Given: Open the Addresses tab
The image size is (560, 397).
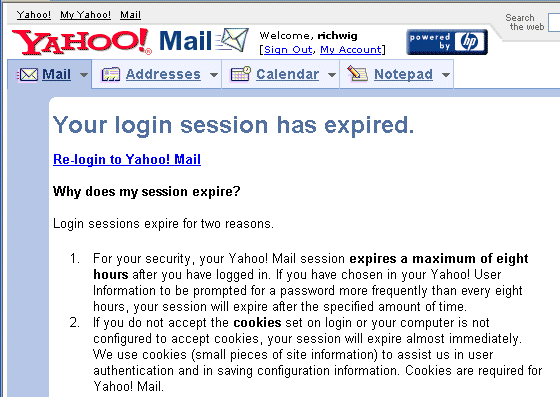Looking at the screenshot, I should tap(163, 74).
